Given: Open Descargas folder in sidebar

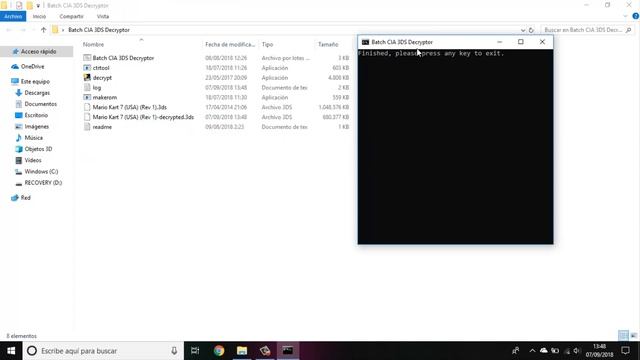Looking at the screenshot, I should click(x=37, y=93).
